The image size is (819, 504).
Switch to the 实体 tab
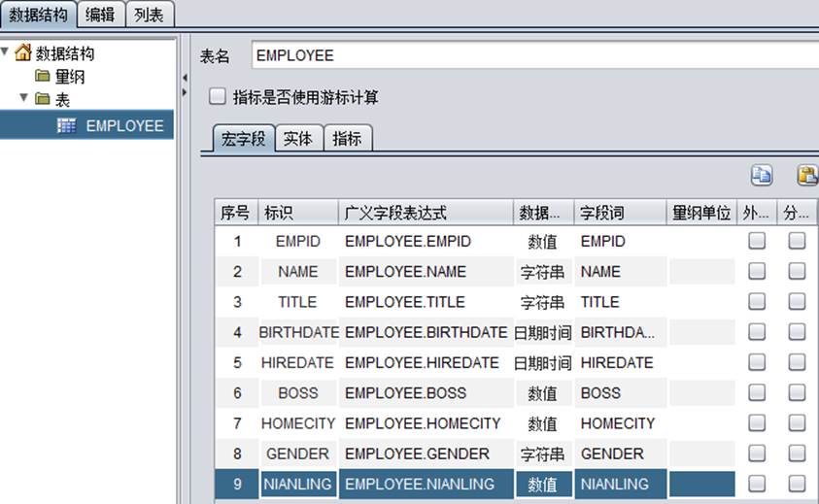(x=297, y=139)
